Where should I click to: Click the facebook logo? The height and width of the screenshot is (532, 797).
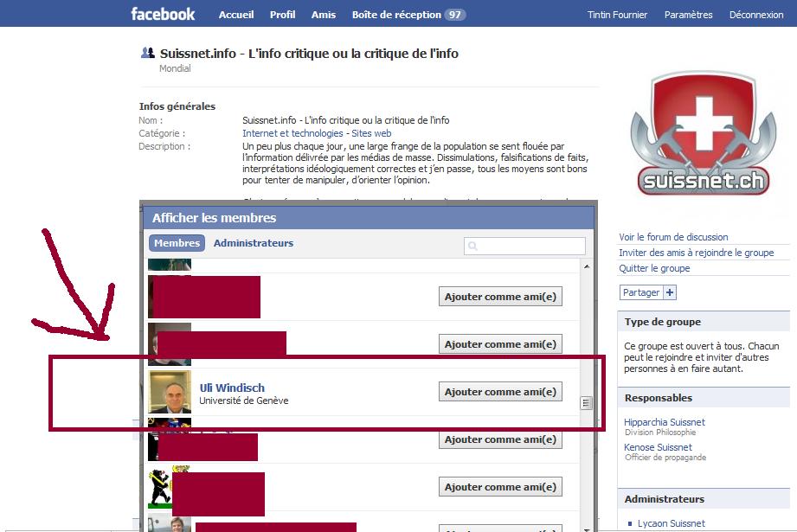(163, 14)
